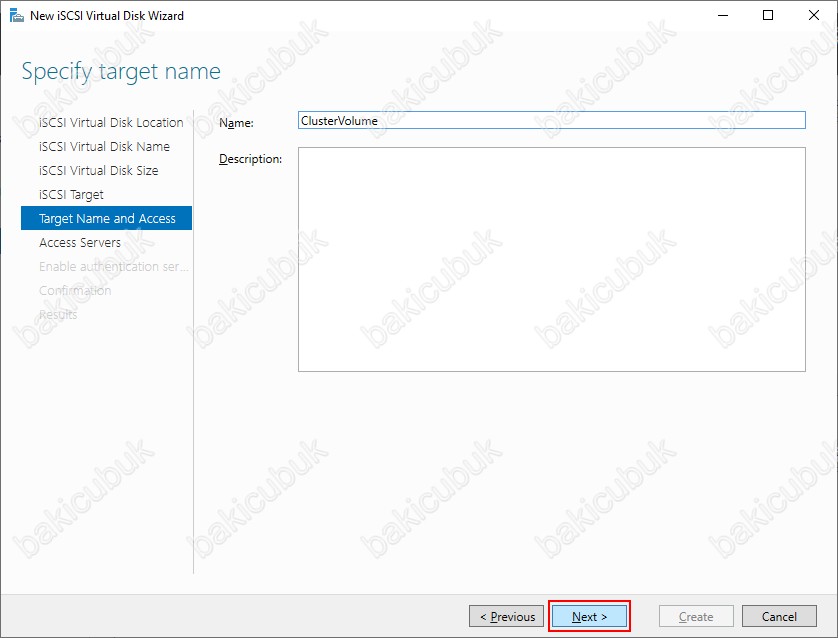
Task: Click the Cancel button
Action: point(779,616)
